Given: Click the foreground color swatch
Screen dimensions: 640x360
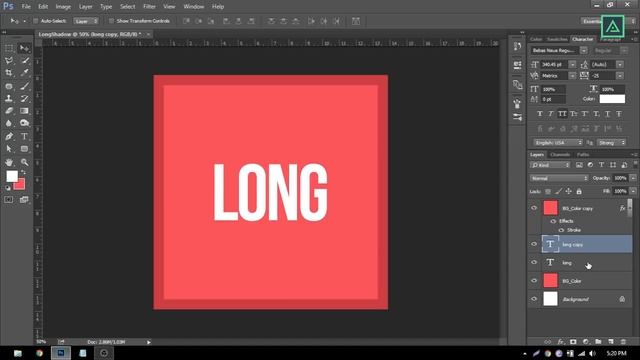Looking at the screenshot, I should 12,176.
